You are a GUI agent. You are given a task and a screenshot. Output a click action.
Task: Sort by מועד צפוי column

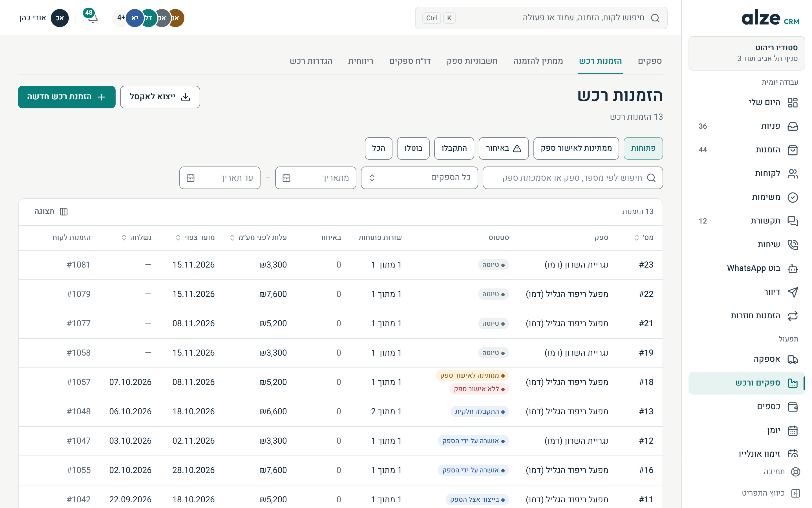click(195, 238)
